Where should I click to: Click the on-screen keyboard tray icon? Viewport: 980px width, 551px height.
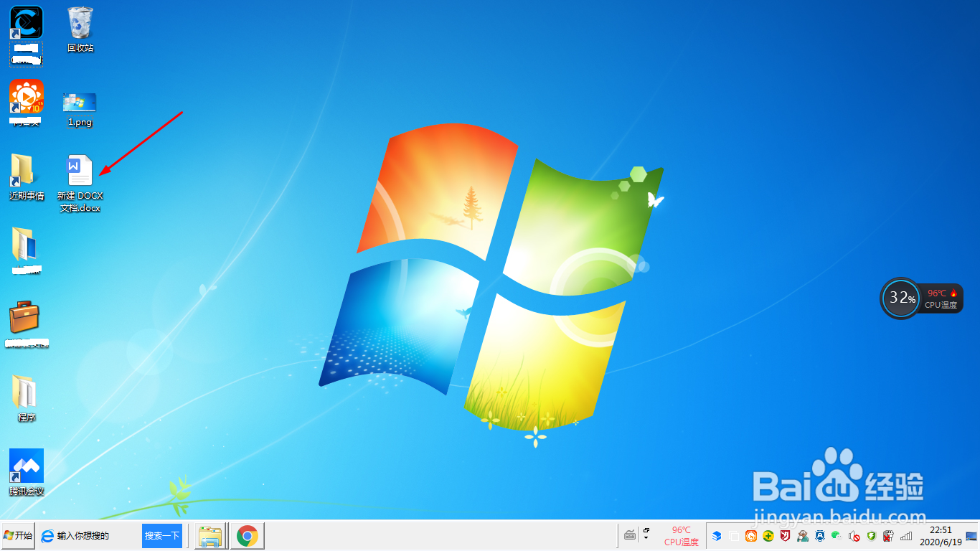pos(630,535)
